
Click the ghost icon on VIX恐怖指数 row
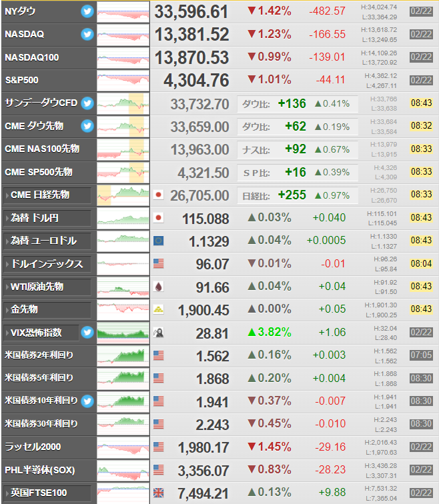(x=158, y=333)
